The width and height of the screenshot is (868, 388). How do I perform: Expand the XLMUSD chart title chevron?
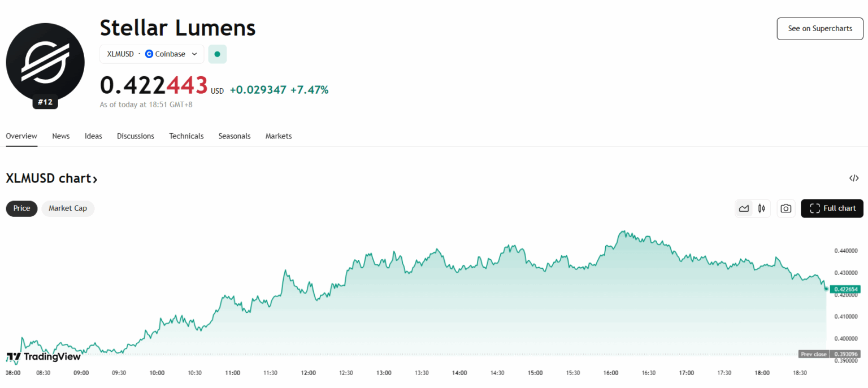95,178
